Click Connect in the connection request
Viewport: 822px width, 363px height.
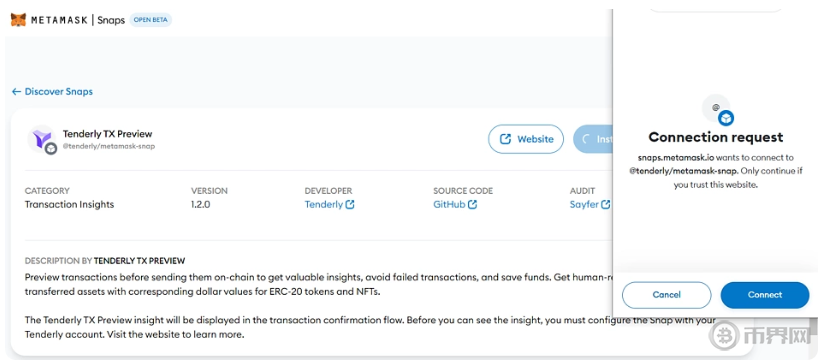click(x=765, y=295)
